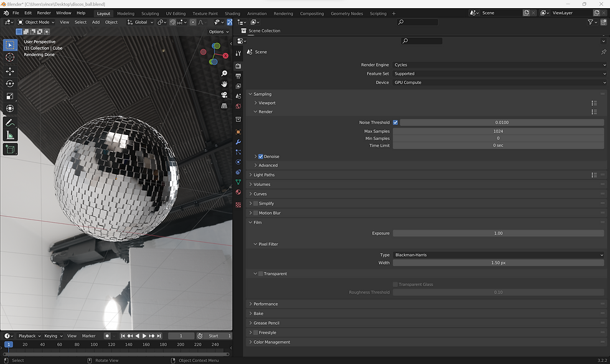The image size is (610, 364).
Task: Disable the Noise Threshold checkbox
Action: pyautogui.click(x=395, y=123)
